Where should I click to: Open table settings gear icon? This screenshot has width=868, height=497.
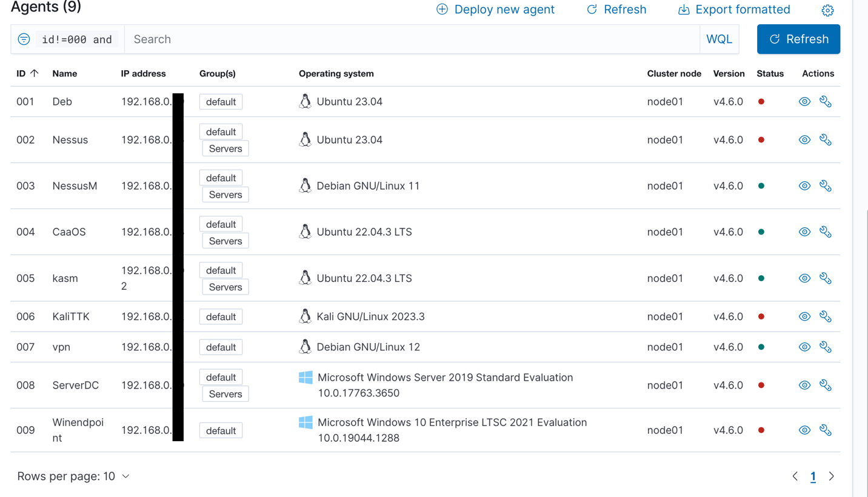[827, 10]
